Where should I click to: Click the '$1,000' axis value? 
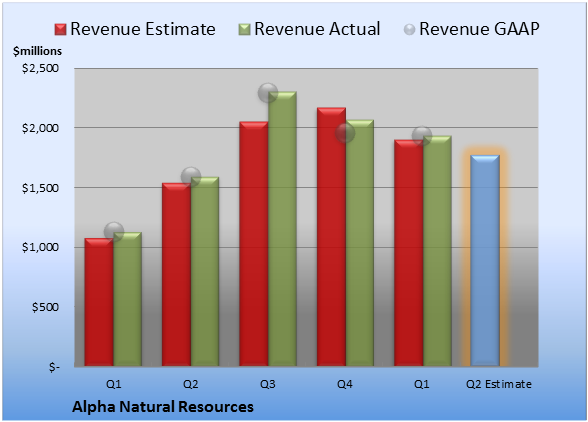(40, 248)
